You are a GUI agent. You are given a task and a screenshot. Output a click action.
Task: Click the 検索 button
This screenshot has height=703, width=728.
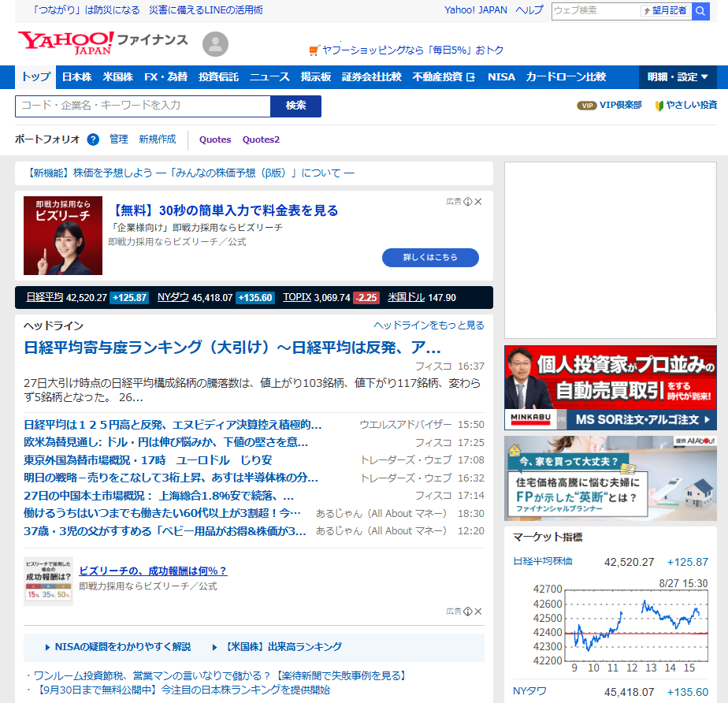point(295,106)
